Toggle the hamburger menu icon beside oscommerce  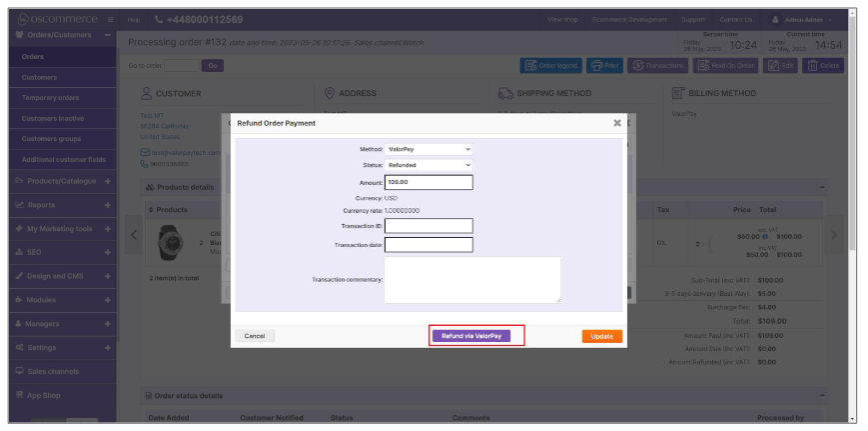point(110,19)
